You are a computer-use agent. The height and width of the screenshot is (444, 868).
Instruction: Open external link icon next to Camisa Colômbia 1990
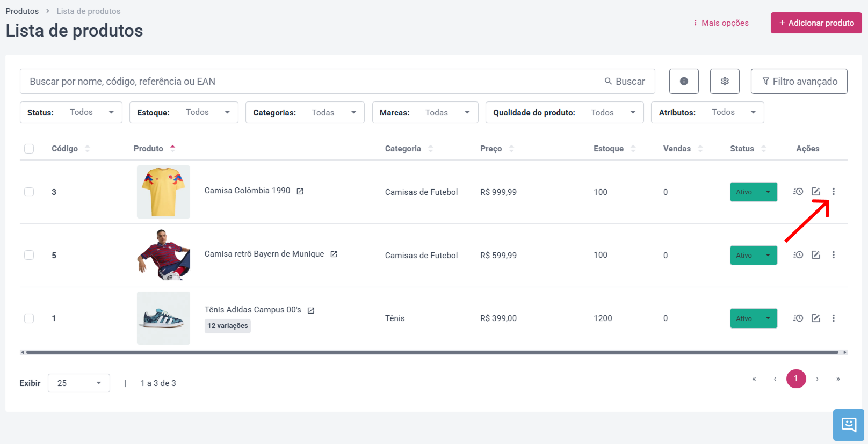tap(300, 191)
